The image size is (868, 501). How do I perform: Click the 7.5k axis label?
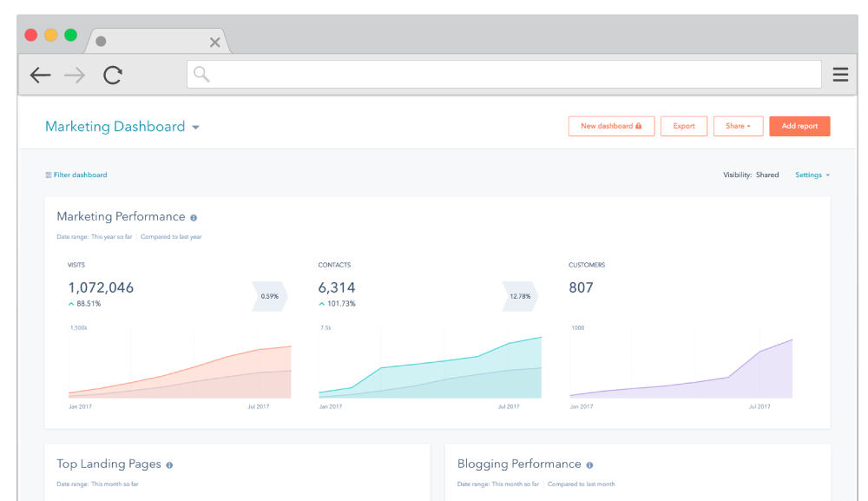click(326, 328)
